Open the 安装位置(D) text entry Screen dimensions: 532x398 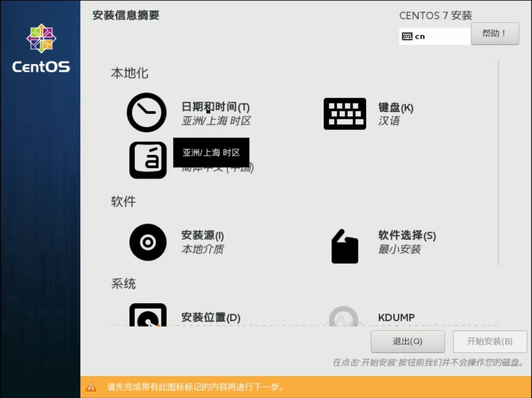click(x=211, y=317)
